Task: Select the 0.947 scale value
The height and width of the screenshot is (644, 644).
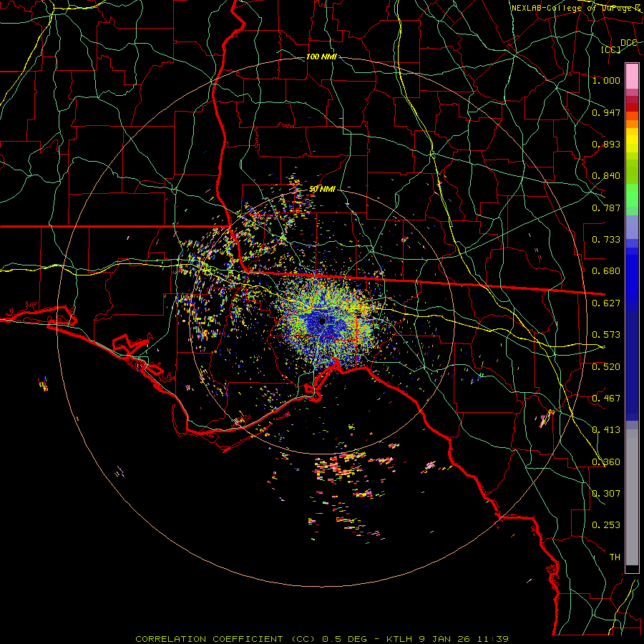Action: pos(606,112)
